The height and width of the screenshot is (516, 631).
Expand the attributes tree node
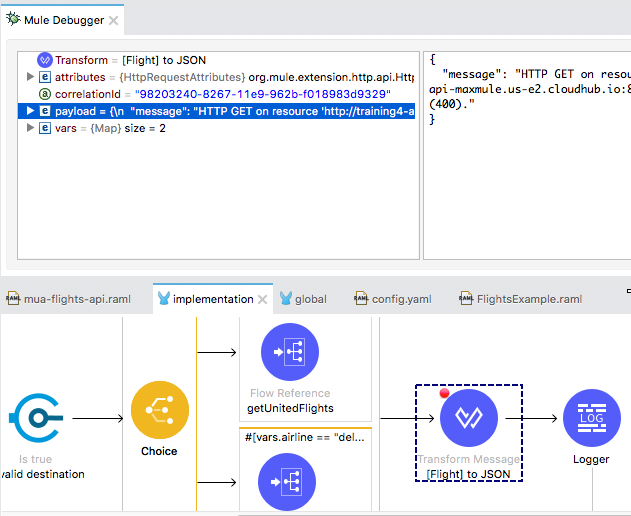30,76
